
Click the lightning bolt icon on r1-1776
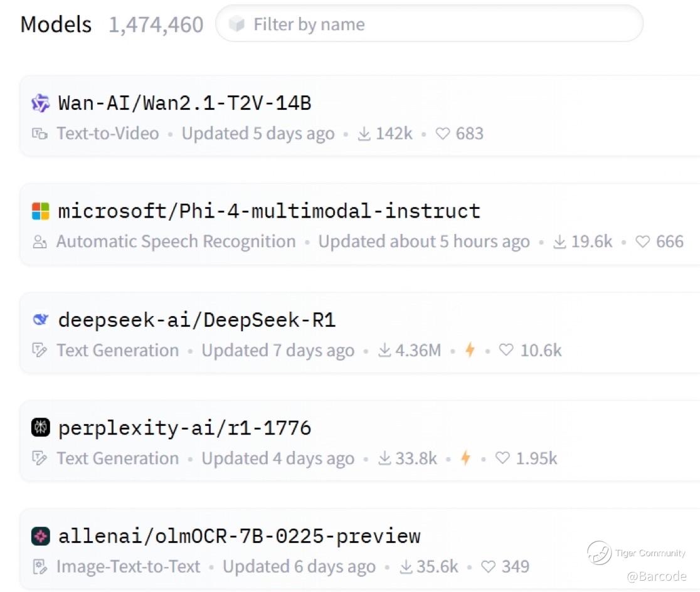(465, 458)
